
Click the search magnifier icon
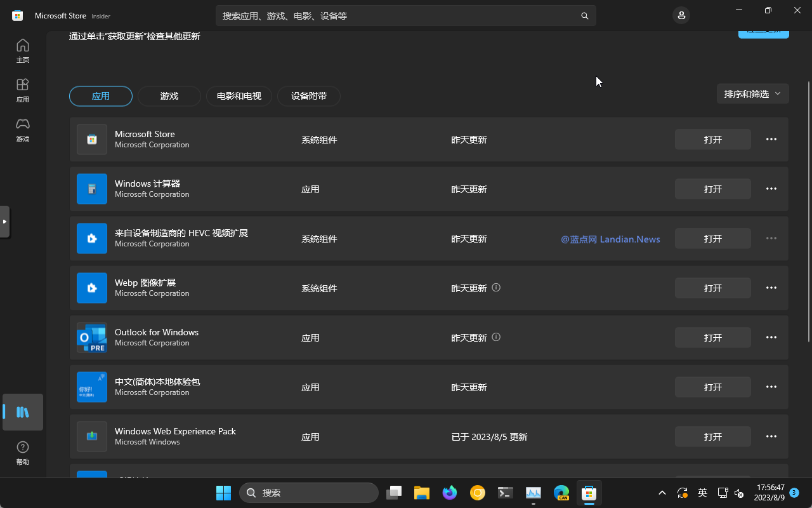coord(585,16)
